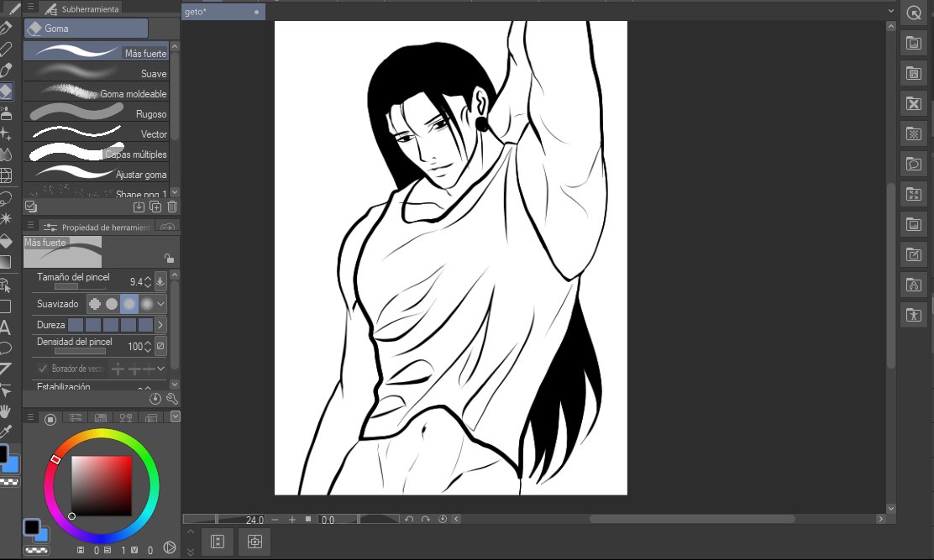Image resolution: width=934 pixels, height=560 pixels.
Task: Select the no anti-aliasing Suavizado option
Action: click(x=95, y=303)
